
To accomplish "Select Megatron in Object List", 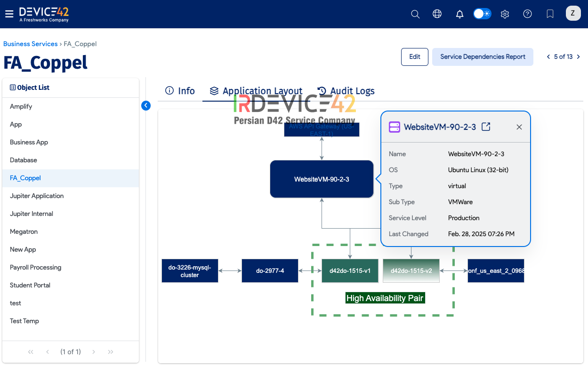I will (x=71, y=231).
